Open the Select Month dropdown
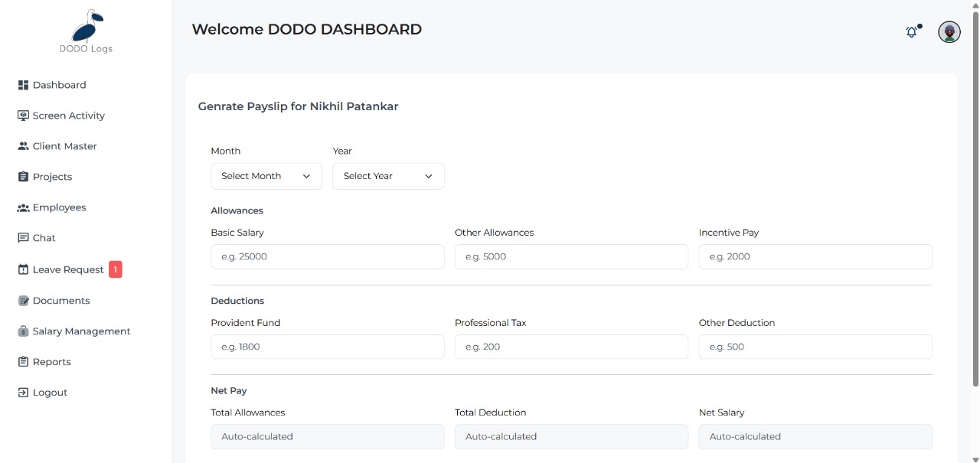Viewport: 980px width, 463px height. (266, 176)
